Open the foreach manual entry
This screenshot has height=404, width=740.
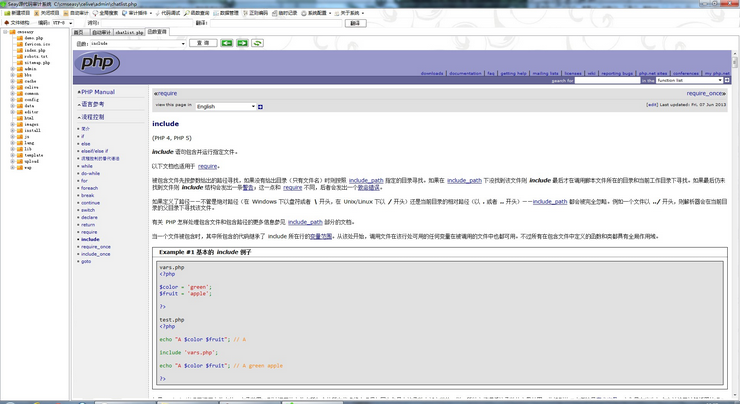(89, 188)
